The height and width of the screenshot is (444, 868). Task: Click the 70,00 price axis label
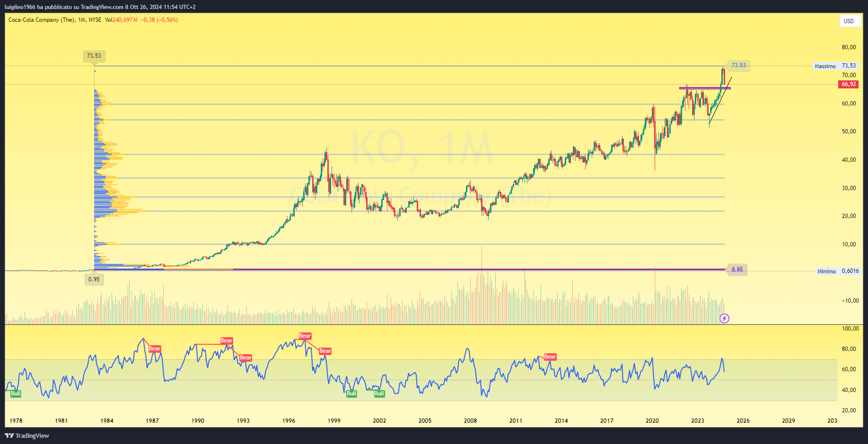849,75
